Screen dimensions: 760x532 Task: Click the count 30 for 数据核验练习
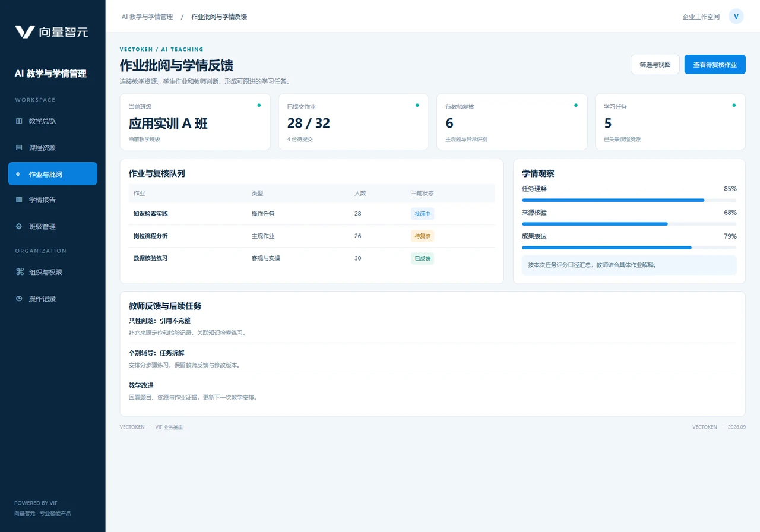click(358, 258)
